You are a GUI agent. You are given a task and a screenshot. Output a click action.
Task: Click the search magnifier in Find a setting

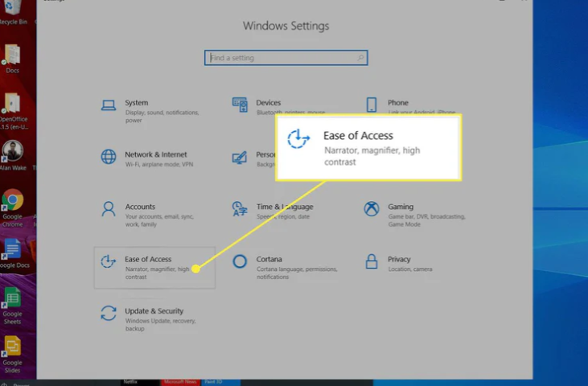360,58
